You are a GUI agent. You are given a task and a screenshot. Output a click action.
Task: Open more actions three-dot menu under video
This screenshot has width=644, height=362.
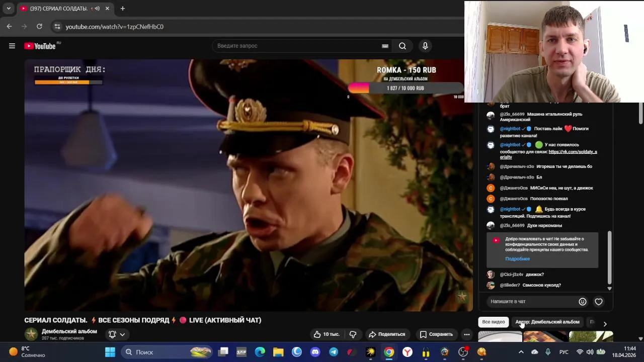tap(466, 334)
